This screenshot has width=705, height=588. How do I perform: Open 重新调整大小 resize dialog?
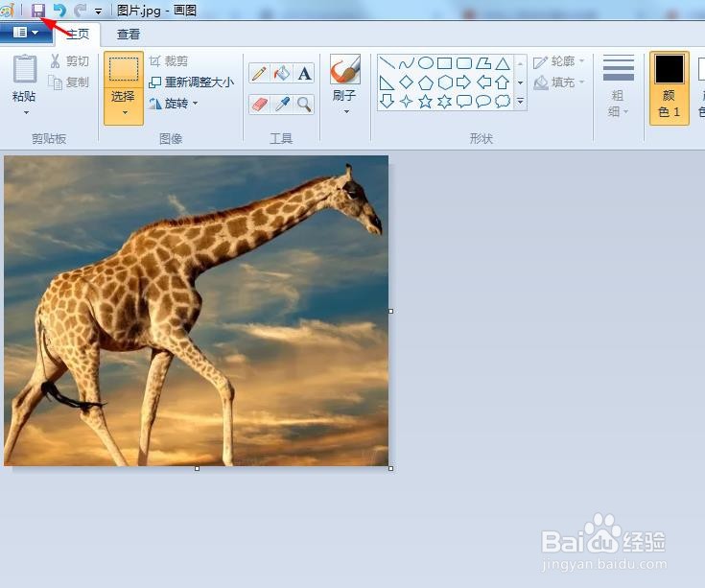coord(191,82)
